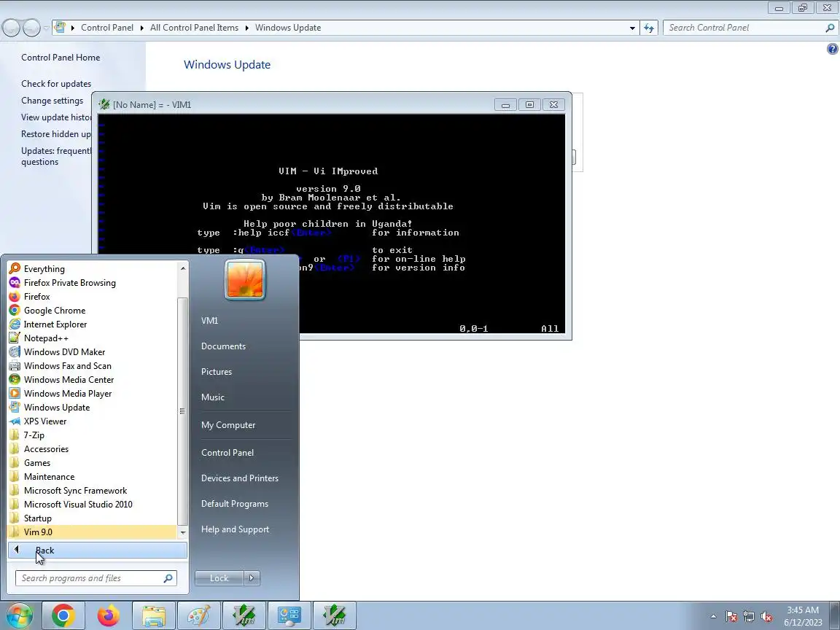Expand the Accessories folder

point(92,449)
